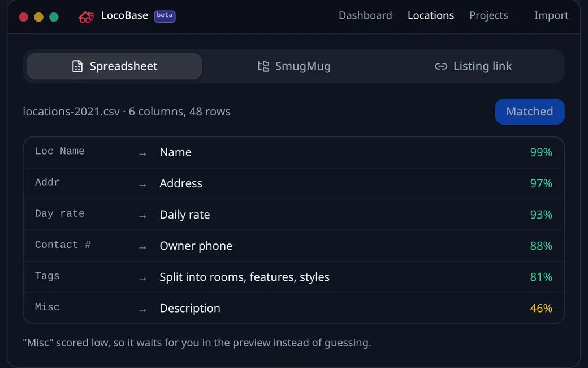Image resolution: width=588 pixels, height=368 pixels.
Task: Switch to the Spreadsheet tab
Action: pos(114,66)
